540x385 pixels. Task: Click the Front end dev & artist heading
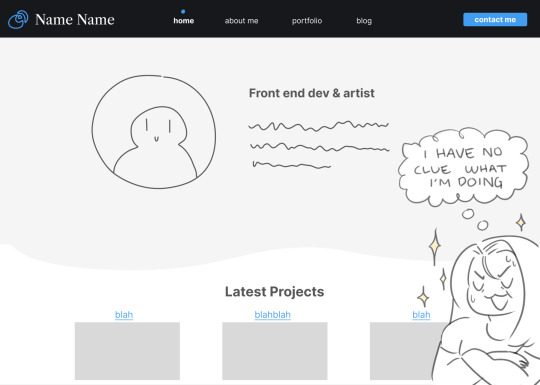tap(312, 93)
